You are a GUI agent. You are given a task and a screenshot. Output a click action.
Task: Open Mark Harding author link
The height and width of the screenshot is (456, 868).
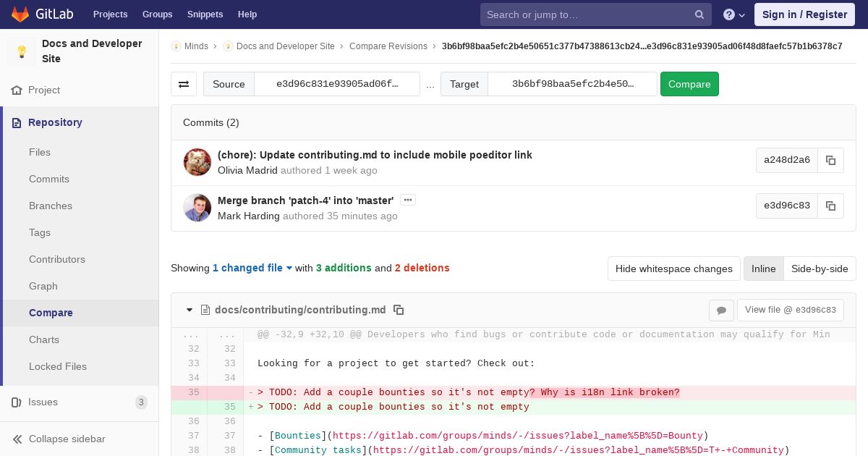pyautogui.click(x=249, y=216)
